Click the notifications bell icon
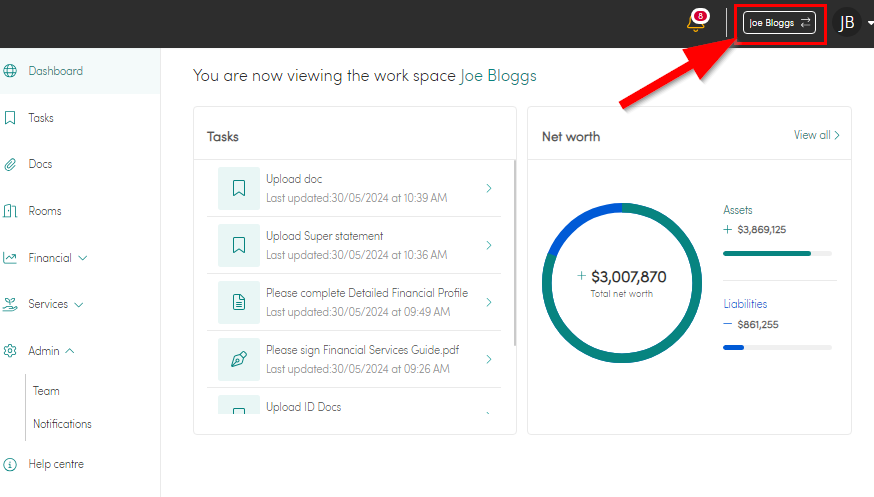Screen dimensions: 874x497 coord(696,22)
